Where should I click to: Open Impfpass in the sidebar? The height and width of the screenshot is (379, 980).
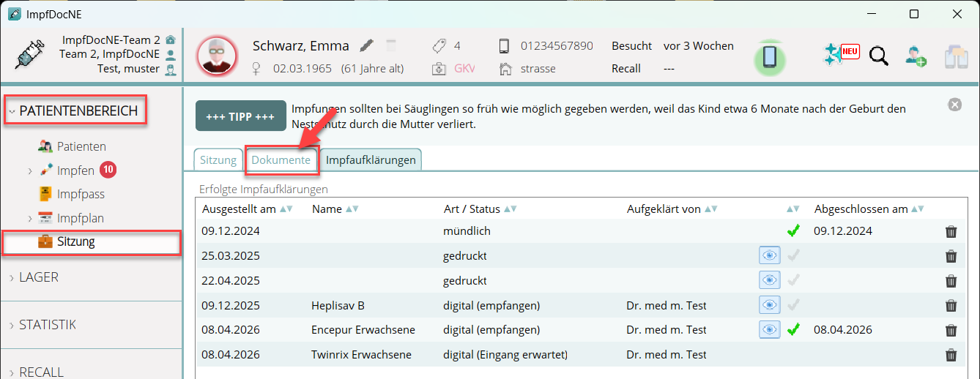(81, 195)
